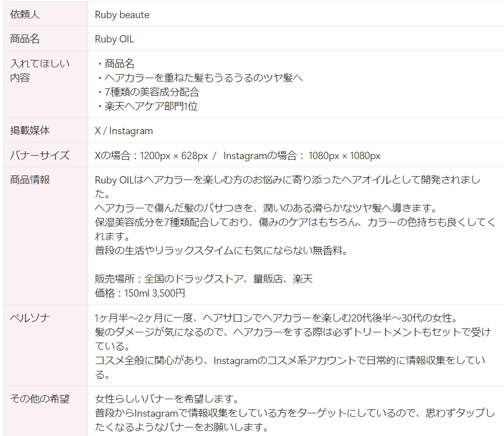
Task: Click the 7種類の美容成分配合 bullet
Action: 148,92
